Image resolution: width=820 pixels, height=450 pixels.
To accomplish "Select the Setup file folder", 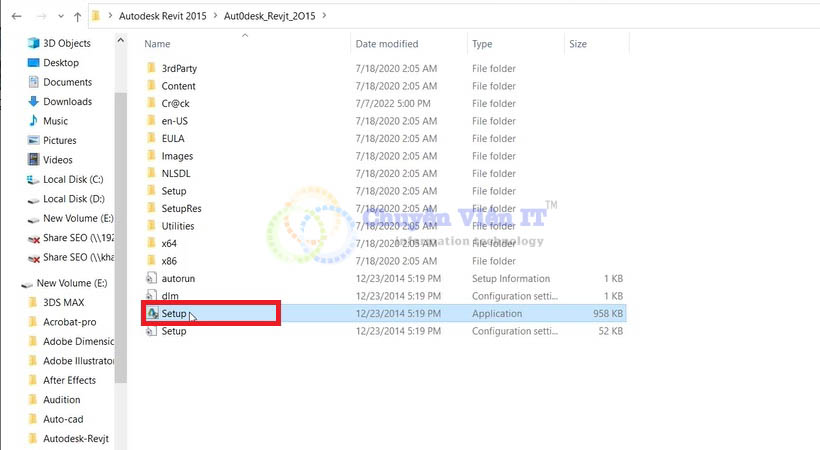I will point(174,191).
